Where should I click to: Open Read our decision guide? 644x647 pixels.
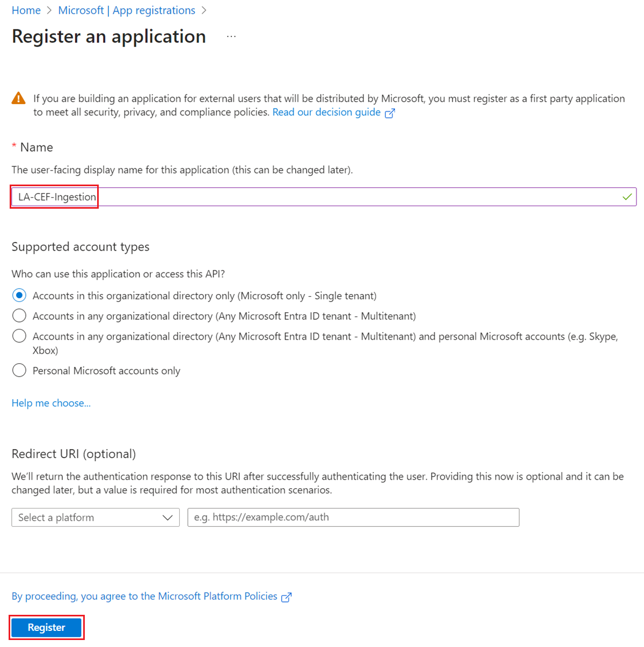pos(327,112)
